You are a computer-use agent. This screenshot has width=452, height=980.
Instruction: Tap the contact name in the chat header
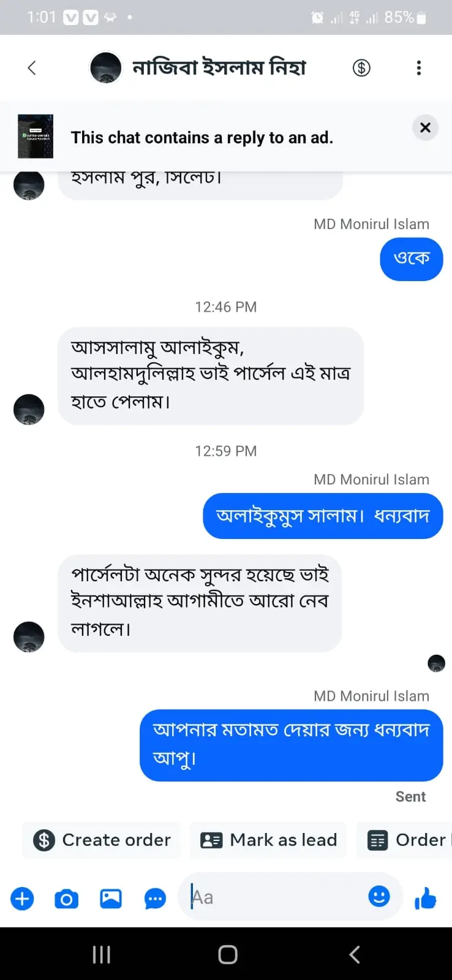pos(219,67)
